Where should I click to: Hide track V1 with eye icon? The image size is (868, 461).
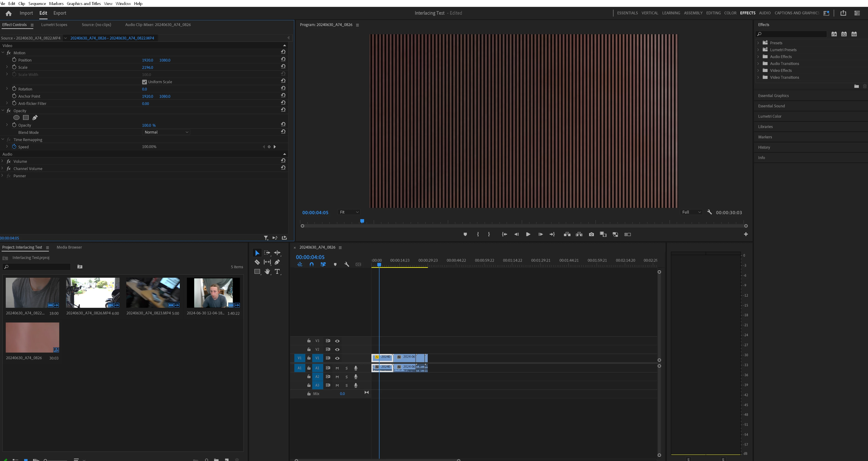click(x=337, y=358)
